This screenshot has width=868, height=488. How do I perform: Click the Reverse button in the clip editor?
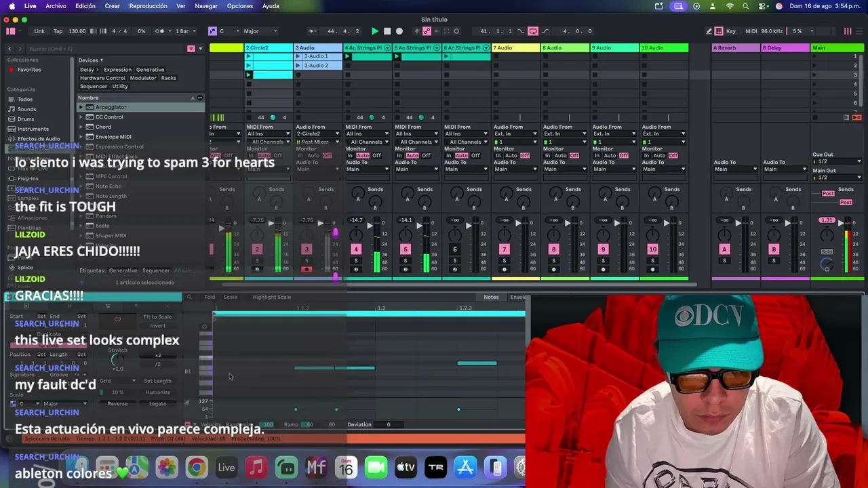click(117, 403)
